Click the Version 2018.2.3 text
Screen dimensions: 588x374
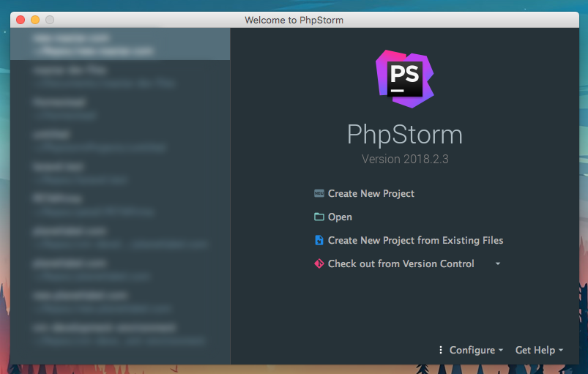[x=405, y=159]
